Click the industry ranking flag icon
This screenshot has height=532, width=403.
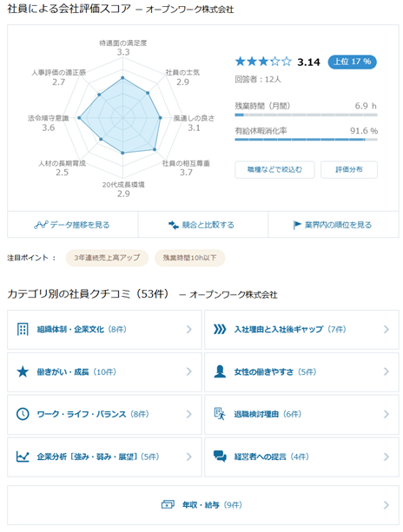[x=297, y=225]
